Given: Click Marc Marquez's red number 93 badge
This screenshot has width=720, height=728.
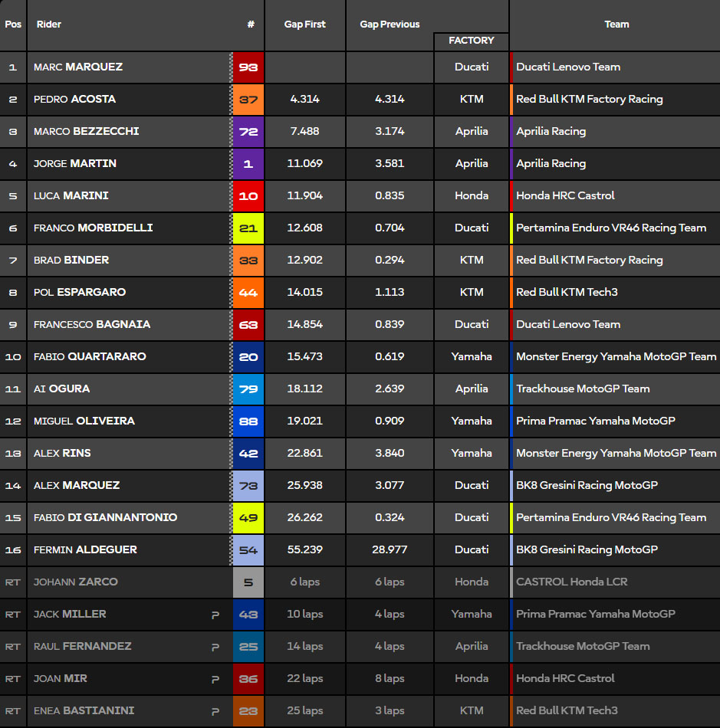Looking at the screenshot, I should (248, 67).
